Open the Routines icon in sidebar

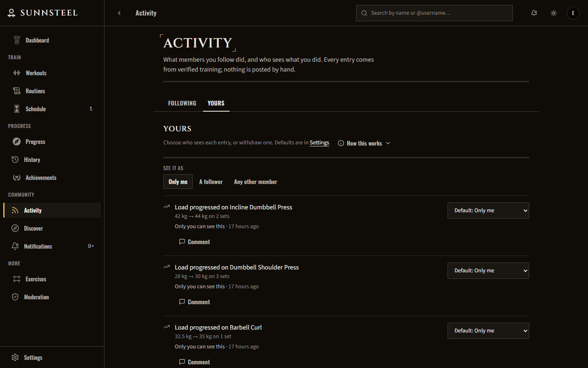[17, 91]
